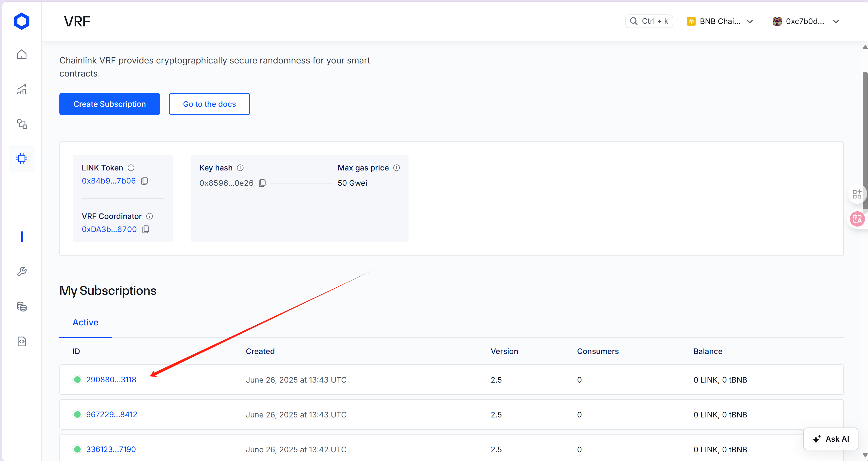Open the Home icon in the sidebar
868x461 pixels.
pos(22,54)
